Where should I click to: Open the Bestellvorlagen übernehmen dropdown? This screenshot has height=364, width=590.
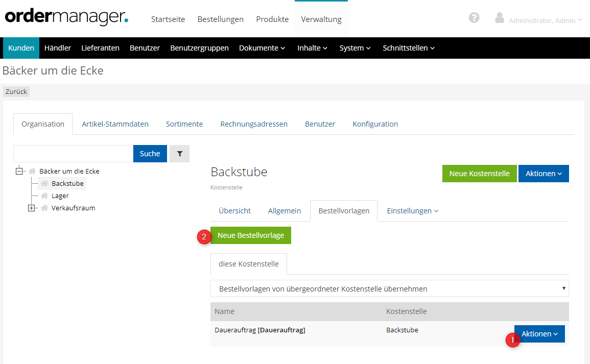[389, 289]
